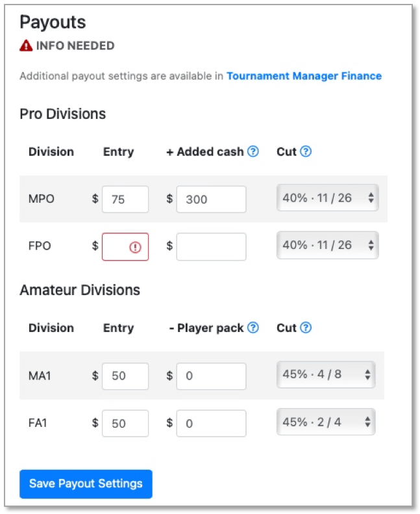Click the help icon beside Amateur Cut
Image resolution: width=420 pixels, height=514 pixels.
click(306, 328)
